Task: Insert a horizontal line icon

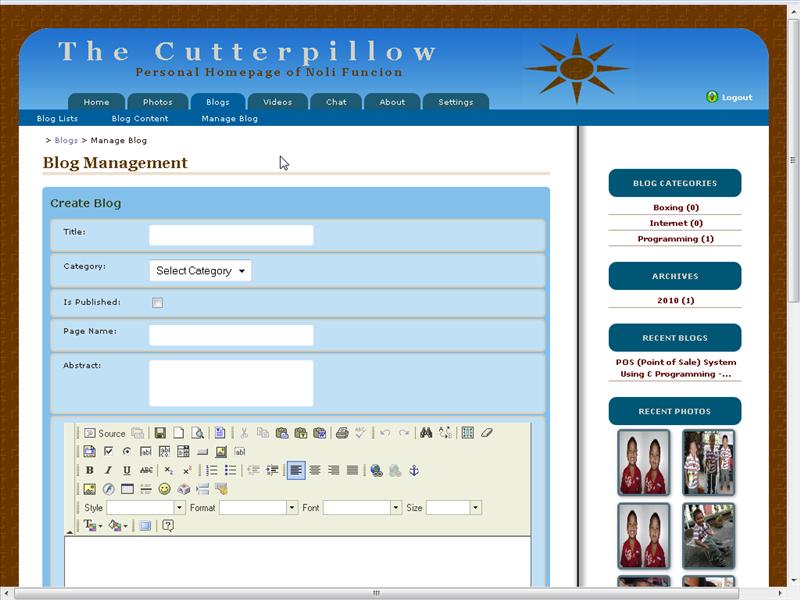Action: (x=146, y=489)
